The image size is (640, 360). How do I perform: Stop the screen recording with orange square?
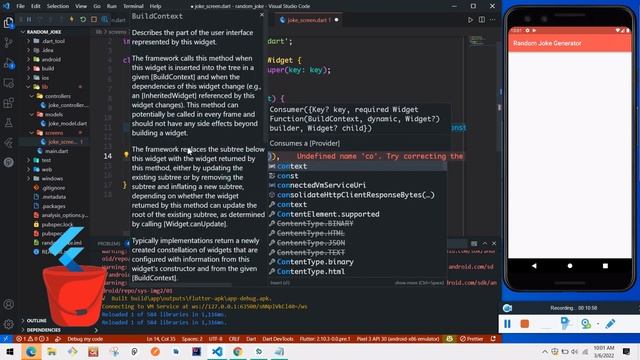click(x=524, y=324)
